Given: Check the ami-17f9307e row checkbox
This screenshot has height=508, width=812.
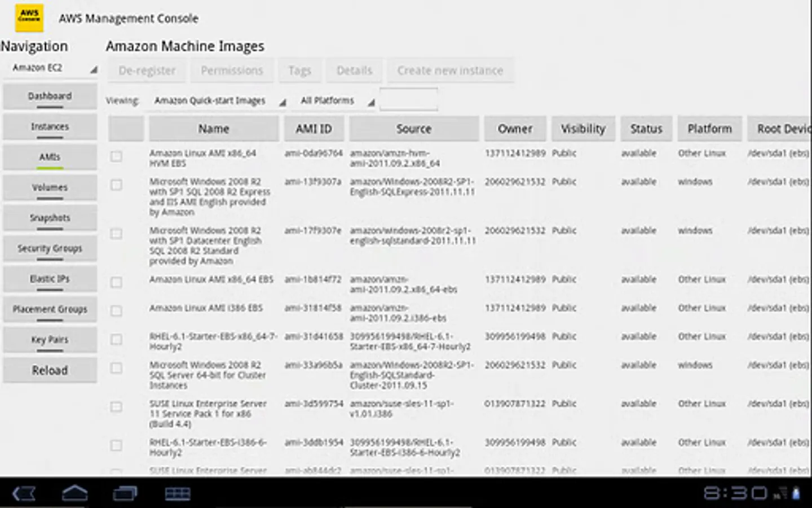Looking at the screenshot, I should click(x=116, y=234).
